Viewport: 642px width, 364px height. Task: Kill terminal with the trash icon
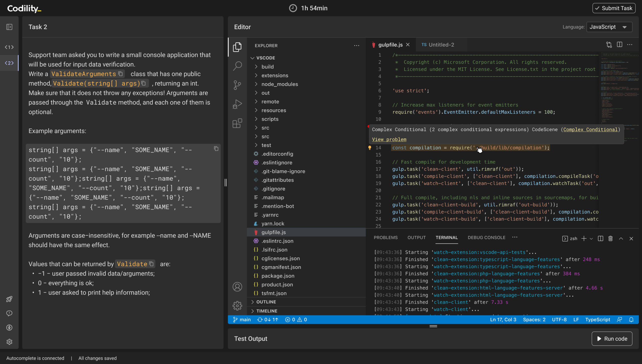click(611, 238)
